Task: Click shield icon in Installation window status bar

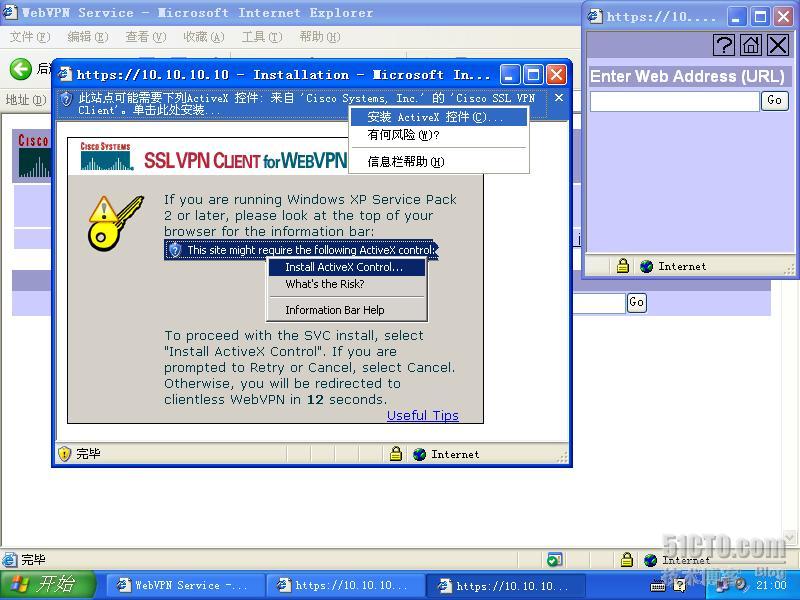Action: 64,454
